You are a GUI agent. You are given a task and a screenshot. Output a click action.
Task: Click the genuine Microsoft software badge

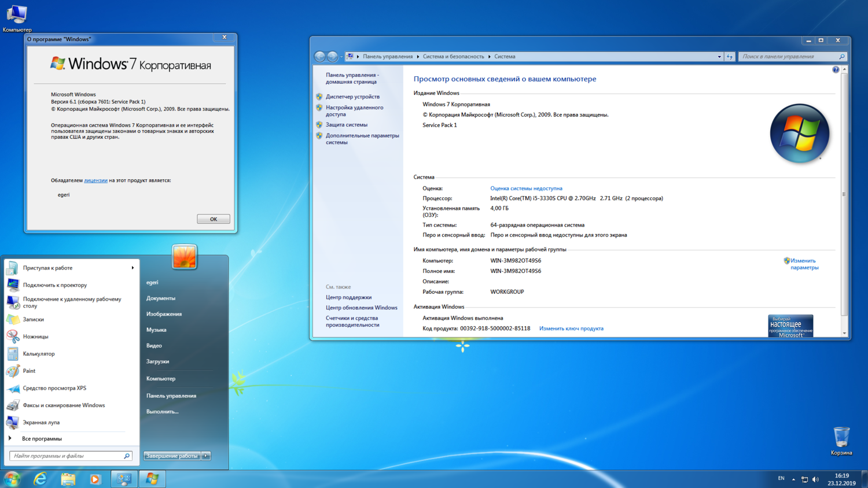pyautogui.click(x=790, y=326)
